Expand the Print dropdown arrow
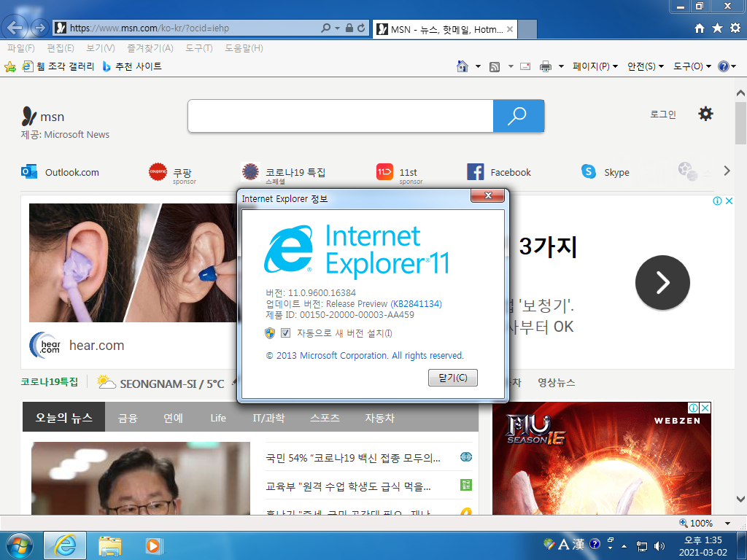 pyautogui.click(x=561, y=66)
